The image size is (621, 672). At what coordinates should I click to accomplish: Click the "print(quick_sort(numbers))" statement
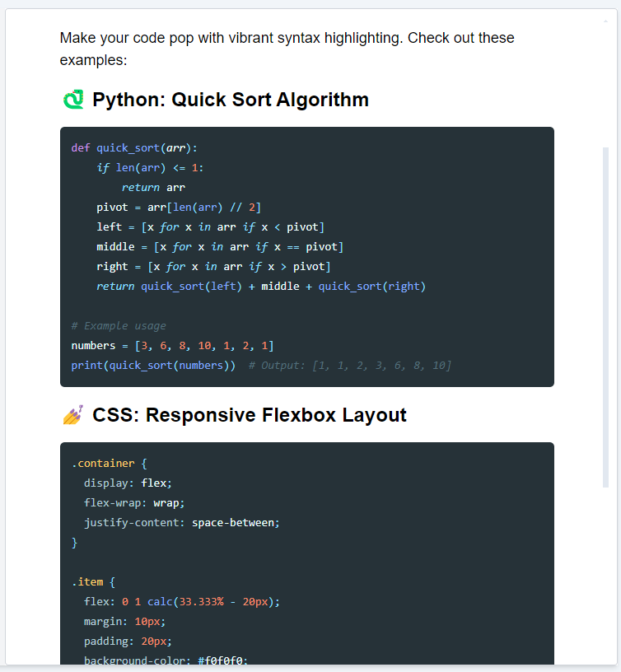(x=153, y=366)
